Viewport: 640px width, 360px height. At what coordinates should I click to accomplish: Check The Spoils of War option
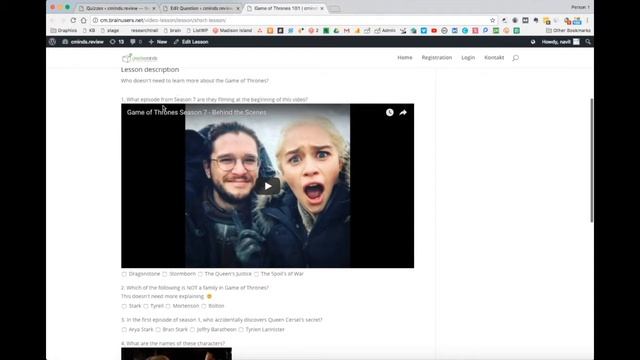pyautogui.click(x=256, y=274)
